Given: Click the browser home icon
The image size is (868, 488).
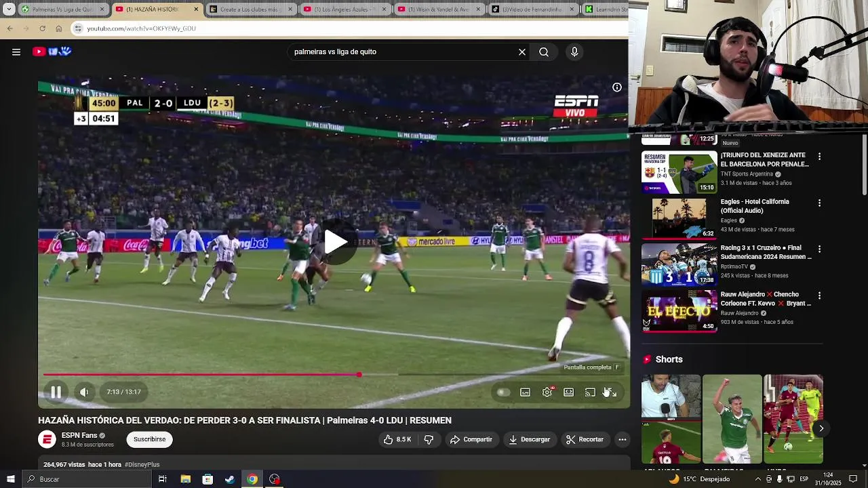Looking at the screenshot, I should pyautogui.click(x=58, y=28).
